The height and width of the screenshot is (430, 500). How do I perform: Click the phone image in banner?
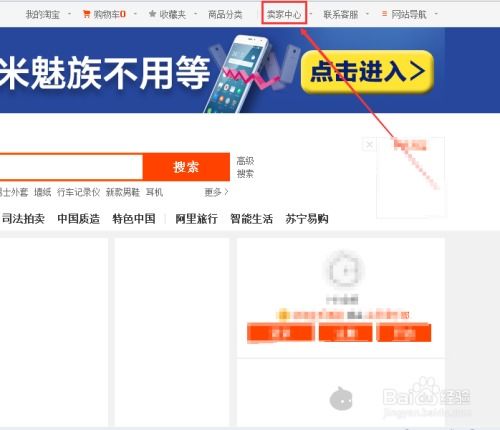(x=237, y=73)
